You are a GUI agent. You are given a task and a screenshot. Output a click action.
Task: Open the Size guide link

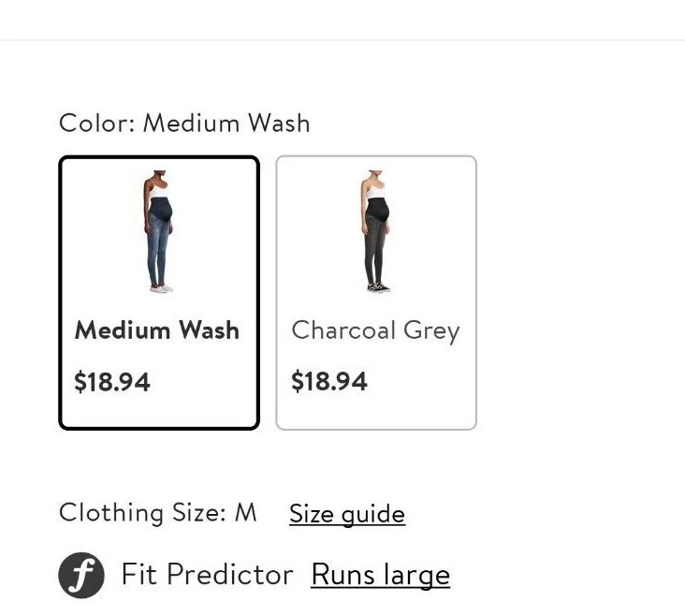tap(347, 513)
